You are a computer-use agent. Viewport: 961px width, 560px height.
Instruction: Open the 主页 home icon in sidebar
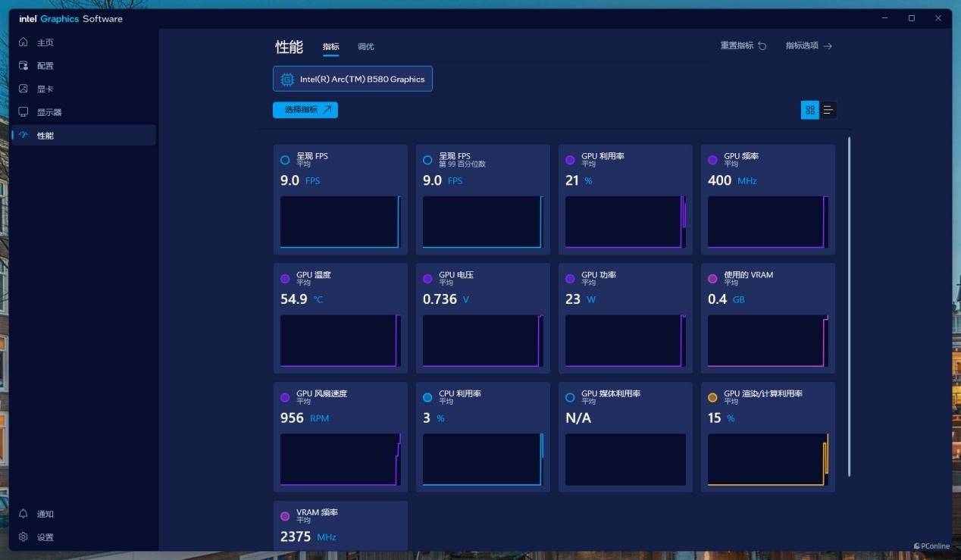click(x=23, y=42)
